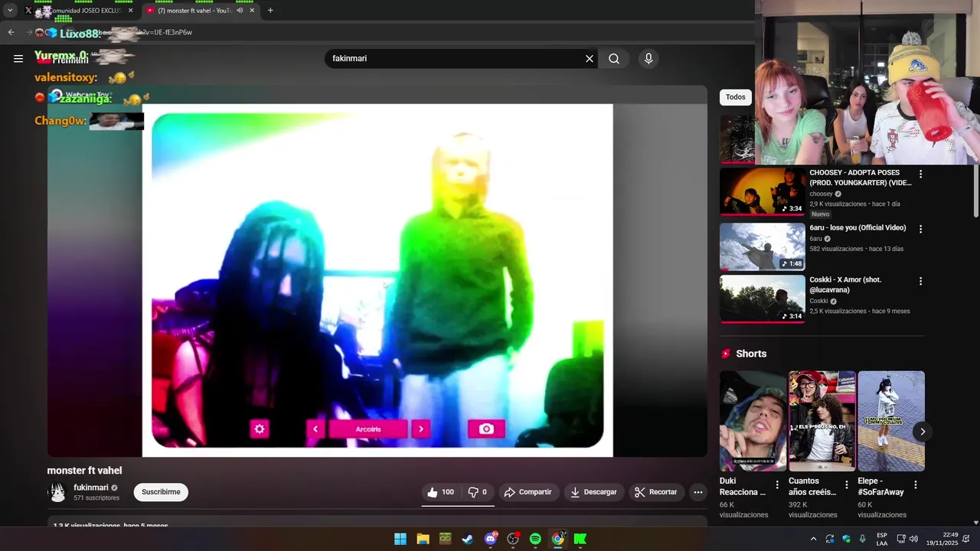980x551 pixels.
Task: Show more Shorts with the right arrow
Action: 923,432
